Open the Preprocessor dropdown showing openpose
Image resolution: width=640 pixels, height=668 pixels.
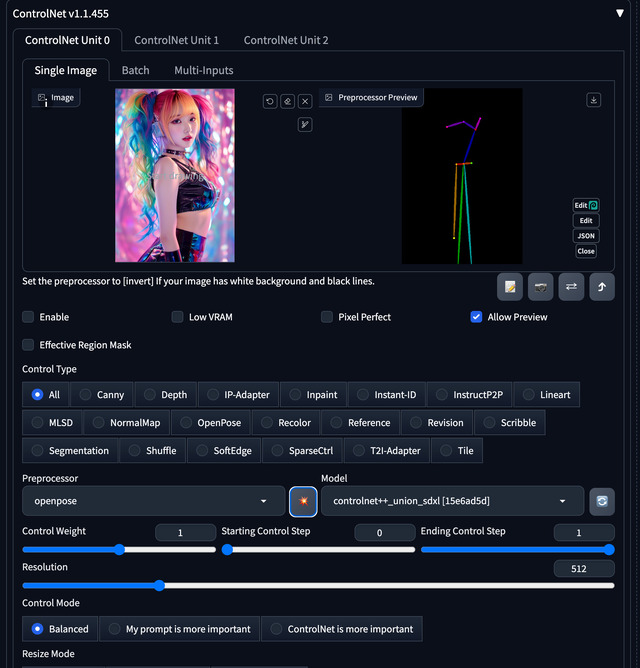[153, 500]
